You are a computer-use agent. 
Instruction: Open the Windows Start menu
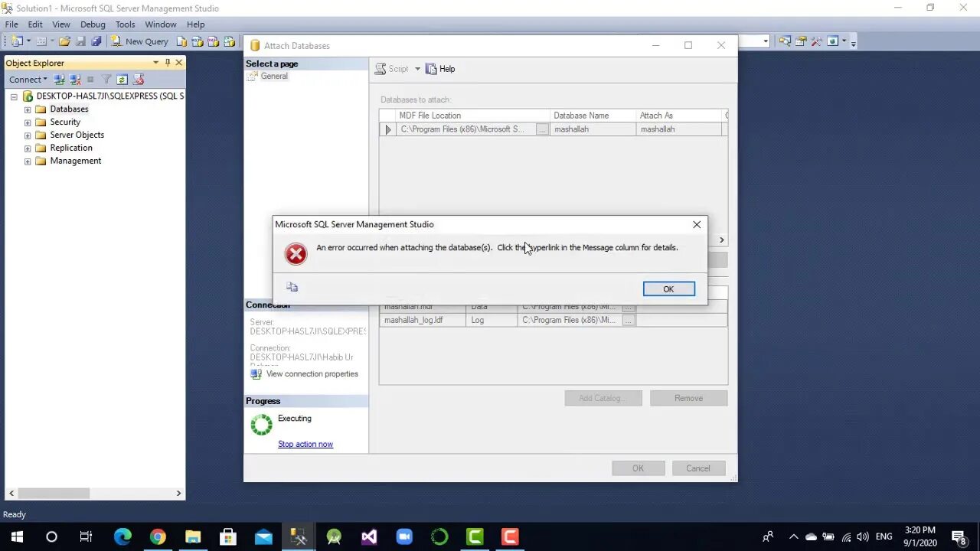point(17,536)
